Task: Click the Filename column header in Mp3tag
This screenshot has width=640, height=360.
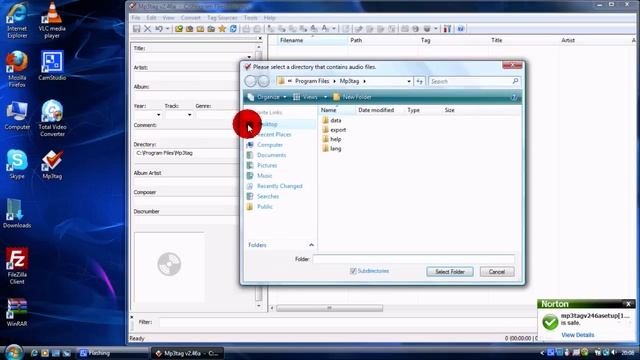Action: pyautogui.click(x=291, y=40)
